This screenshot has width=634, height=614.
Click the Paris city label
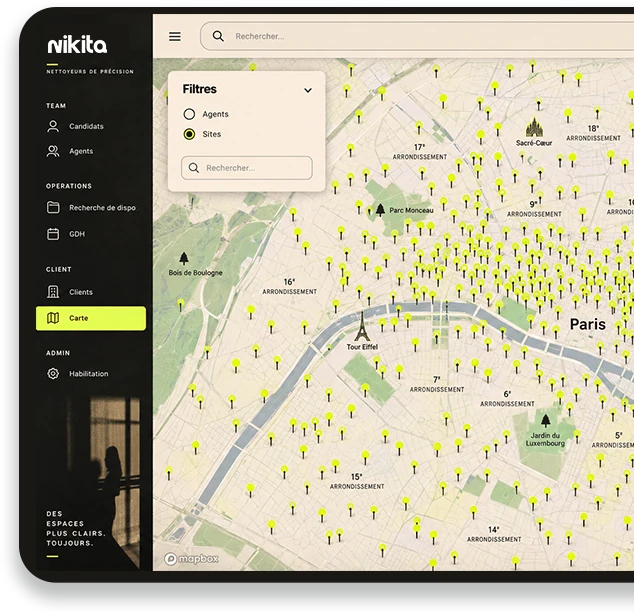click(588, 324)
